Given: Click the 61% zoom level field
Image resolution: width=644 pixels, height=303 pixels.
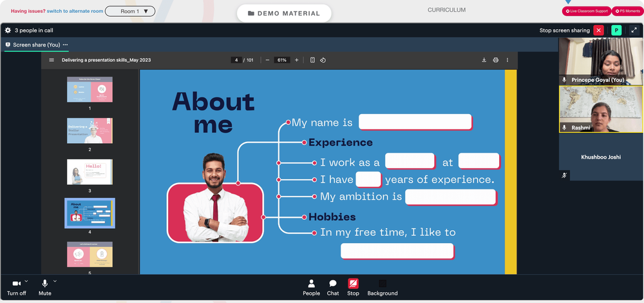Looking at the screenshot, I should [282, 60].
